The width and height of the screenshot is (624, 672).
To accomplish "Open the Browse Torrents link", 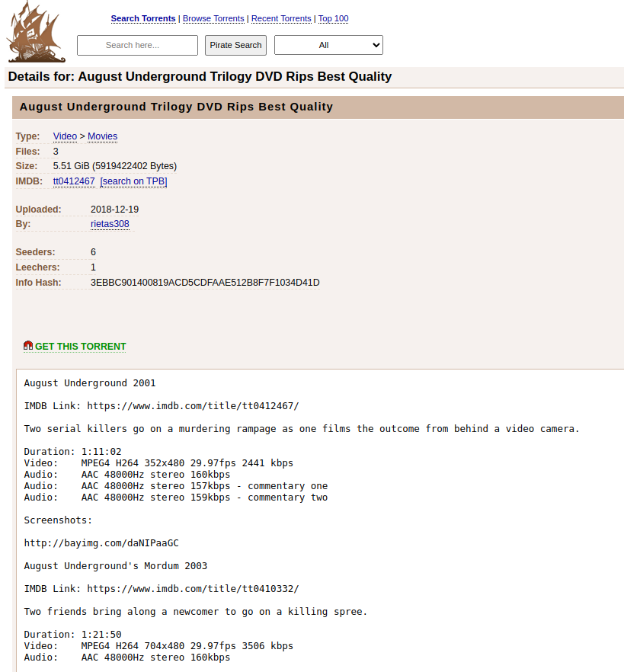I will pyautogui.click(x=213, y=18).
